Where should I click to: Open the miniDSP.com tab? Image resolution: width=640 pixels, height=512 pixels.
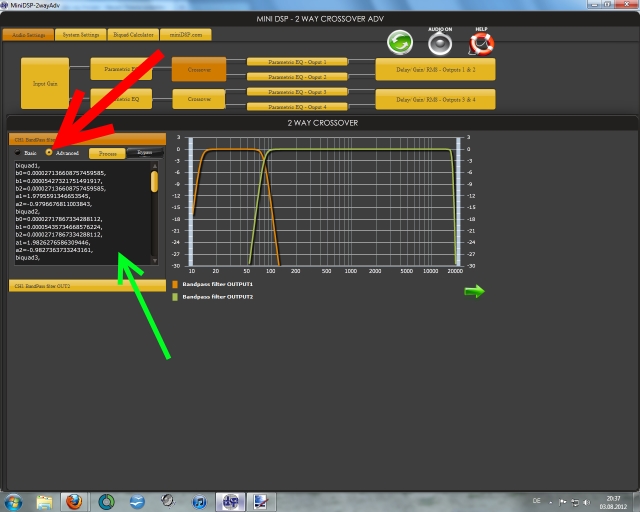pyautogui.click(x=186, y=35)
